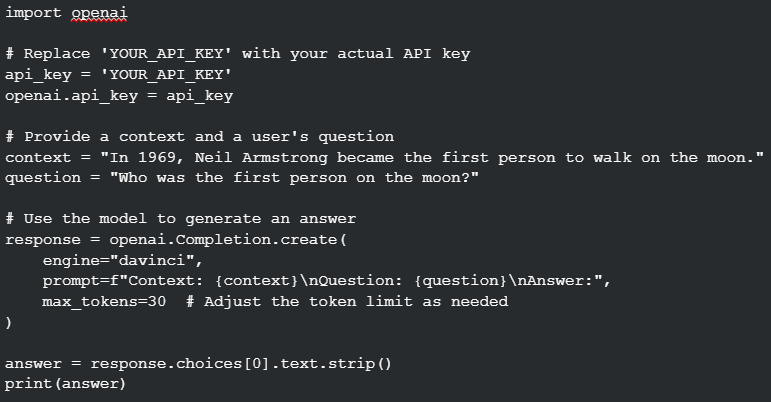Viewport: 771px width, 402px height.
Task: Place cursor on openai.api_key assignment line
Action: point(119,96)
